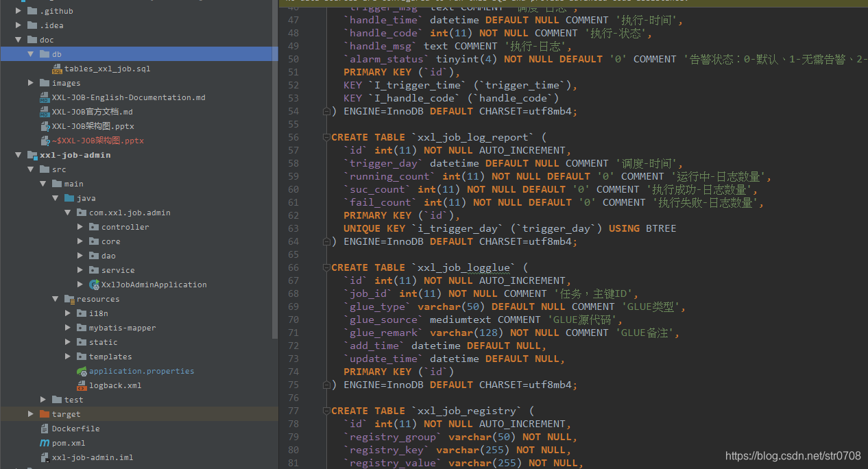Click the XxlJobAdminApplication Spring class icon
Viewport: 868px width, 469px height.
(95, 285)
